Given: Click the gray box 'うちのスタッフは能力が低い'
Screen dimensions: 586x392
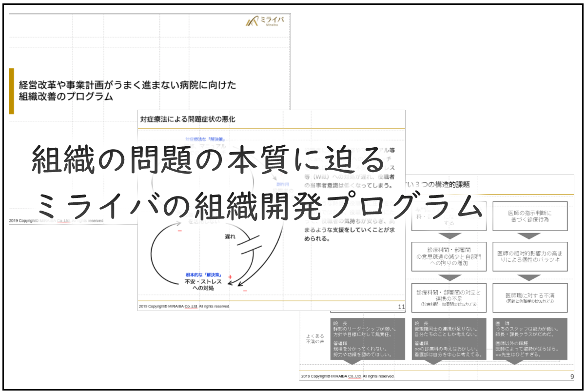Looking at the screenshot, I should click(530, 339).
